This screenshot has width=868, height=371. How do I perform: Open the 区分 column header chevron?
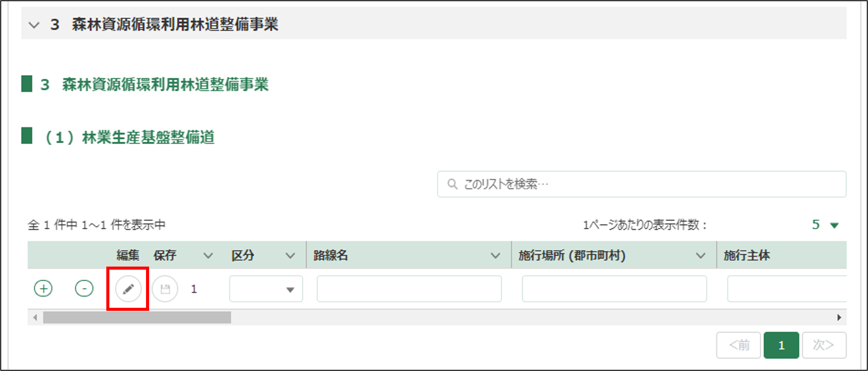290,256
